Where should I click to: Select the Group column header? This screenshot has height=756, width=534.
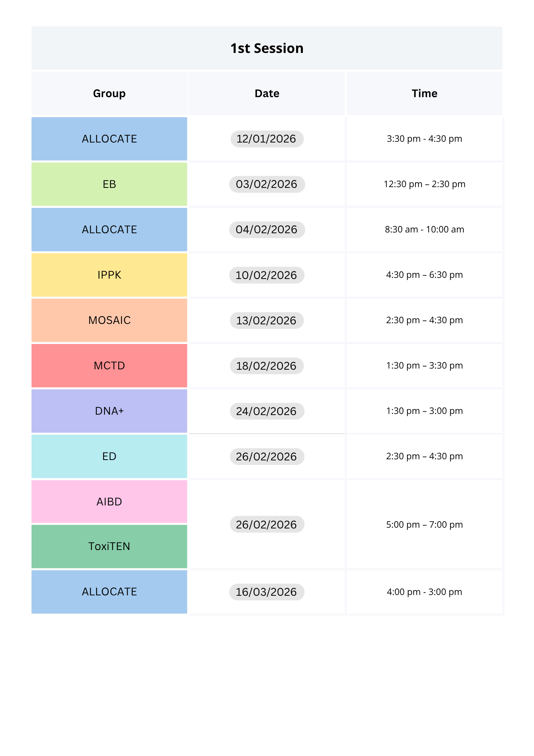[x=109, y=93]
